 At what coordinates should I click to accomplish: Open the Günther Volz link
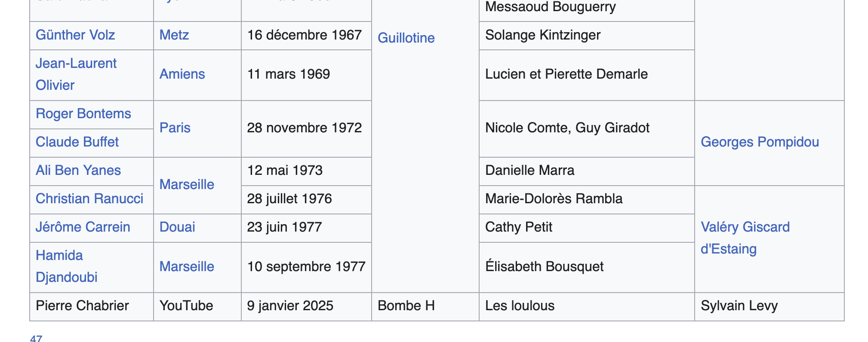pyautogui.click(x=75, y=35)
